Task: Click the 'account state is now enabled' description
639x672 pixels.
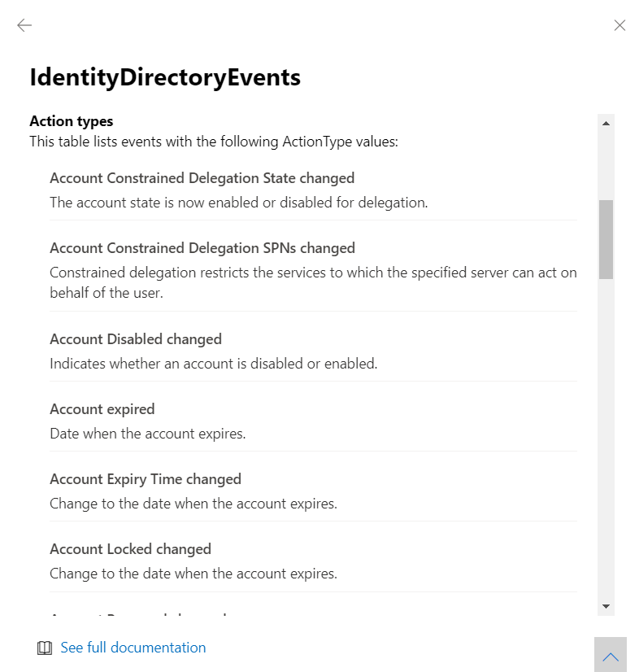Action: pos(238,202)
